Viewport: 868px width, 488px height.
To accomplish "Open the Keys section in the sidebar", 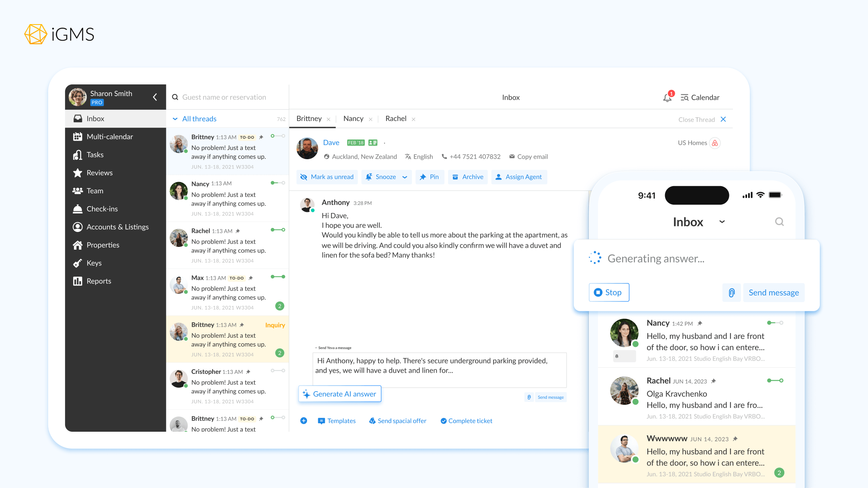I will (93, 262).
